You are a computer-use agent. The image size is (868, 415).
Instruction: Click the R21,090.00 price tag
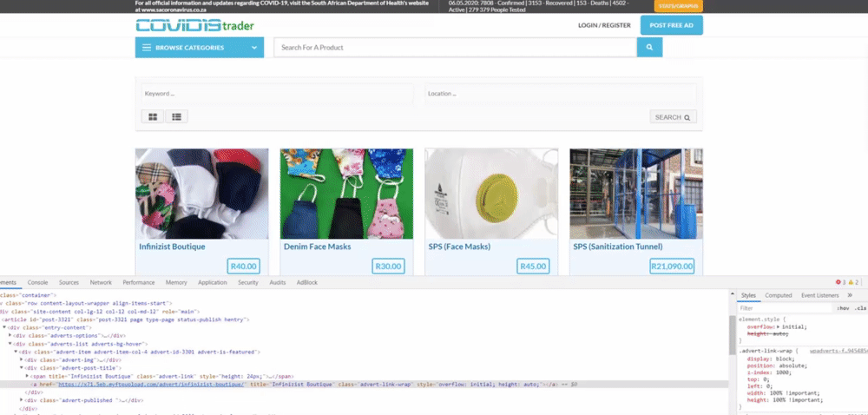tap(672, 267)
